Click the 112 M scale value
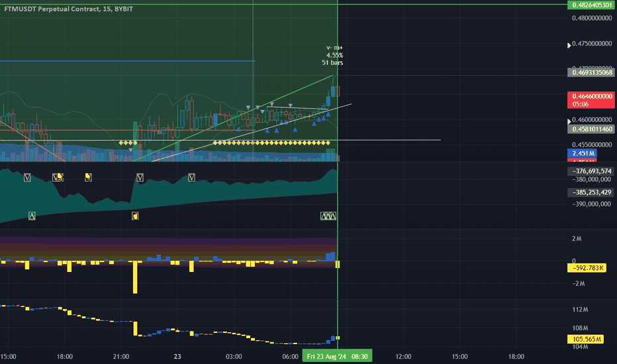 pyautogui.click(x=580, y=310)
